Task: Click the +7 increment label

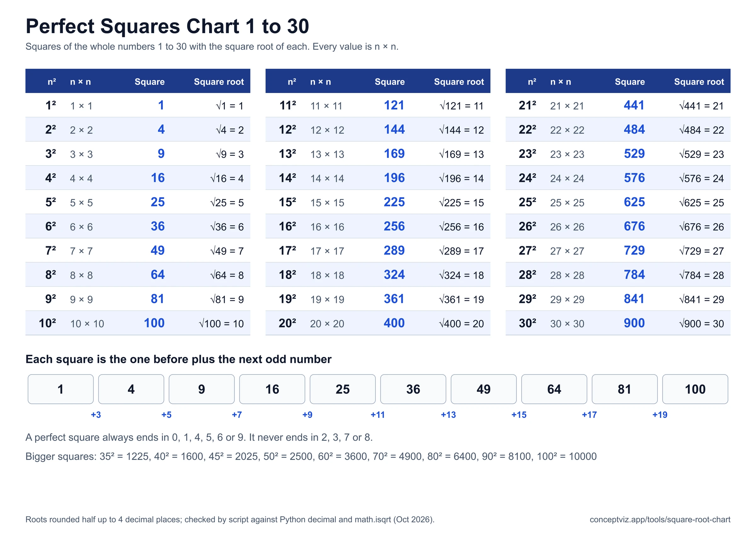Action: (237, 415)
